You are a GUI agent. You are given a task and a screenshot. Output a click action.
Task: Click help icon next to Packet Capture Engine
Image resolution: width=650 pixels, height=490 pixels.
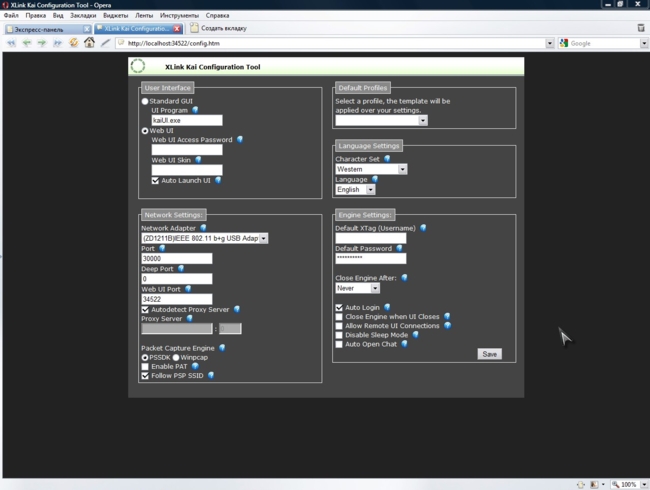point(222,347)
